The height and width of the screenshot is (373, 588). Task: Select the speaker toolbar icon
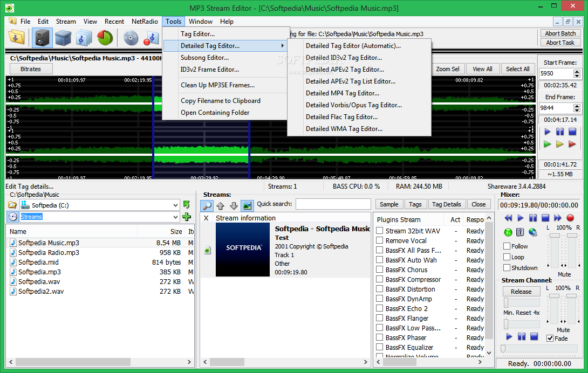[x=42, y=38]
